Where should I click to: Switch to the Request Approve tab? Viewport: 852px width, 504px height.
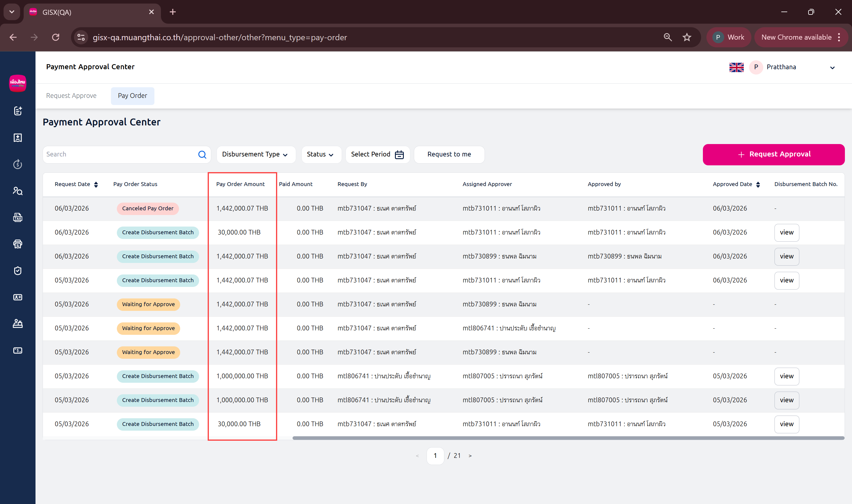click(71, 96)
